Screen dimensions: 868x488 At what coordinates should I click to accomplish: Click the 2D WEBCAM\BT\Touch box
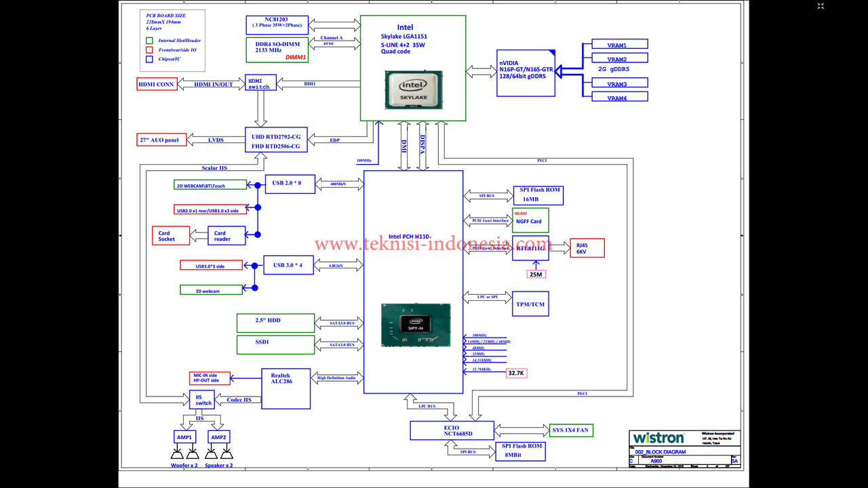(210, 185)
